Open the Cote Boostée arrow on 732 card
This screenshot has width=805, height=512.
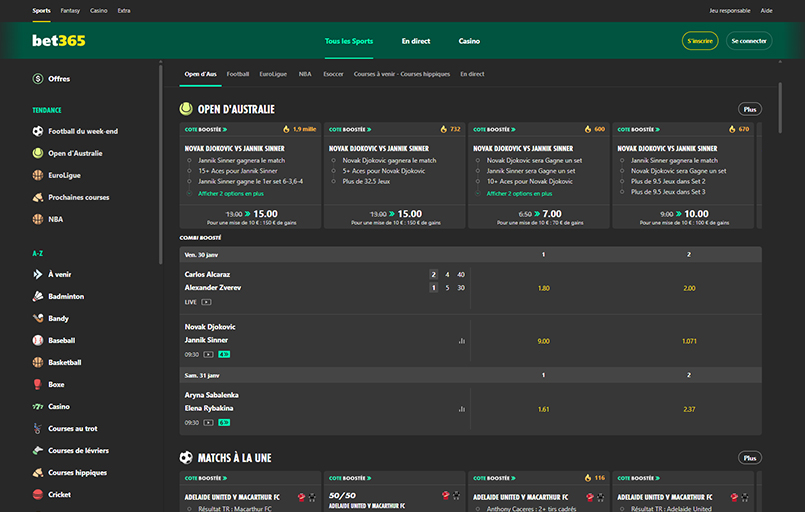click(369, 129)
